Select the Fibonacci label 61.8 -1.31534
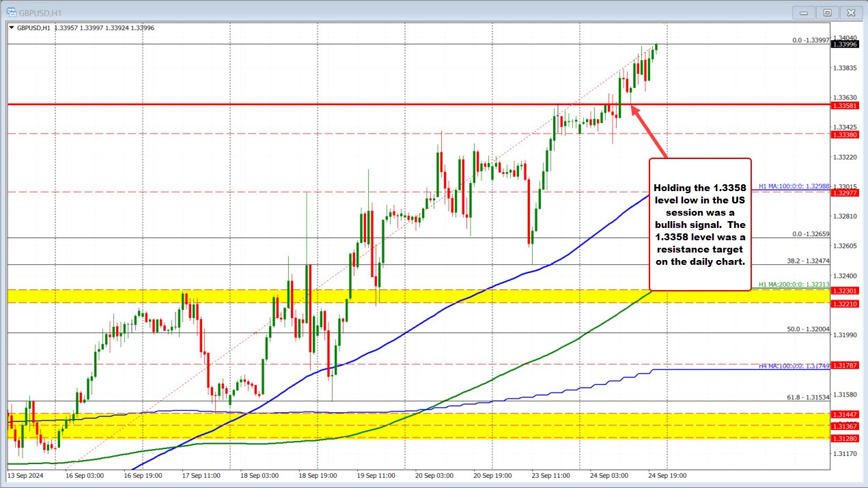 (x=809, y=397)
